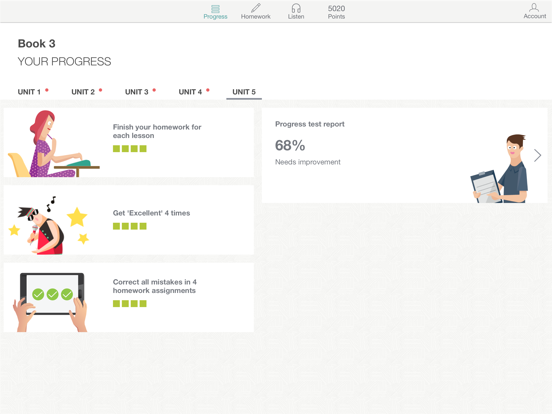Screen dimensions: 552x414
Task: Switch to the UNIT 1 tab
Action: point(29,92)
